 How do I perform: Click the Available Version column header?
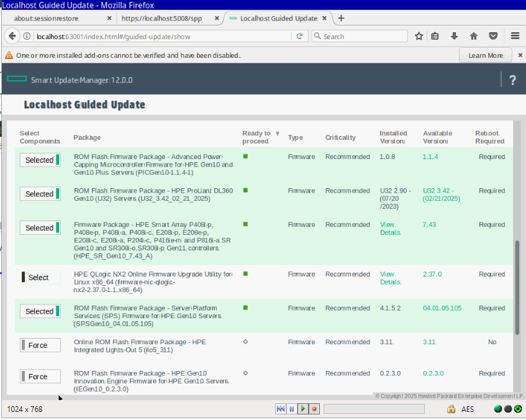438,137
